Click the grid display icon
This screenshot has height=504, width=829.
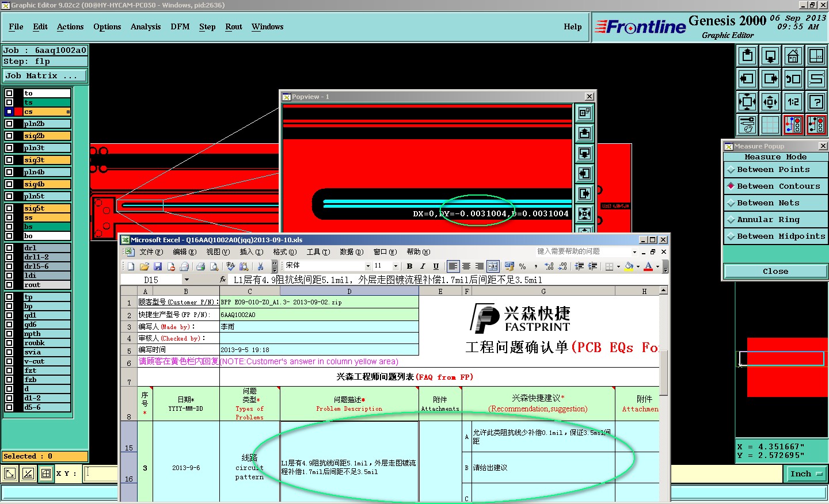pos(770,124)
